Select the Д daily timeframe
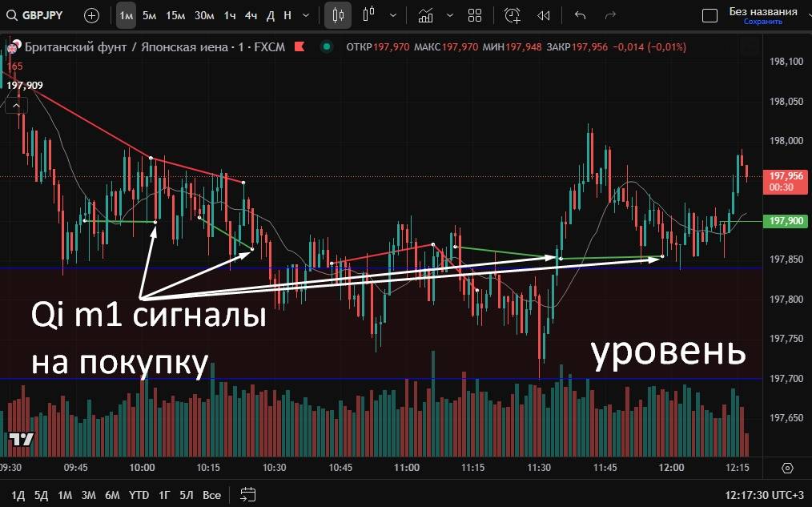This screenshot has height=507, width=812. 271,15
